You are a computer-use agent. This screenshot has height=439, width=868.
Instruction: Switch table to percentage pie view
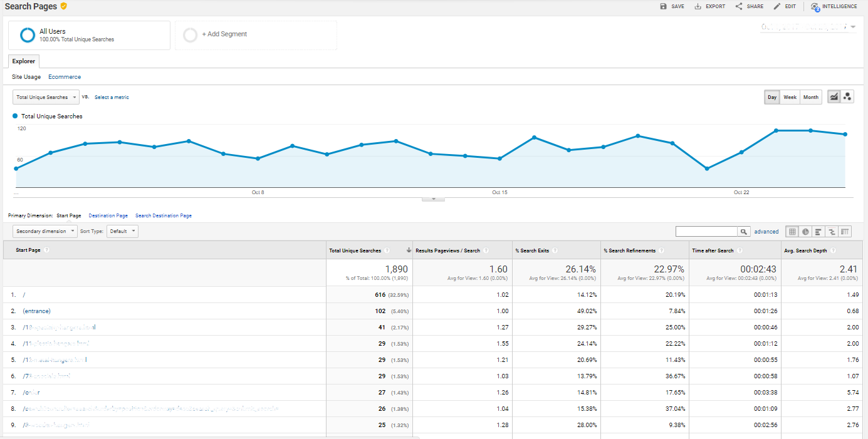pyautogui.click(x=805, y=231)
